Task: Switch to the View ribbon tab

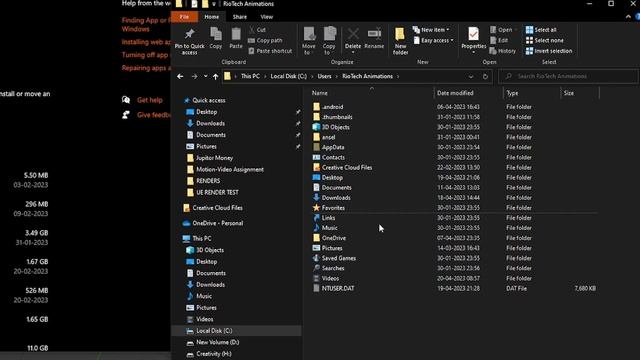Action: click(x=267, y=17)
